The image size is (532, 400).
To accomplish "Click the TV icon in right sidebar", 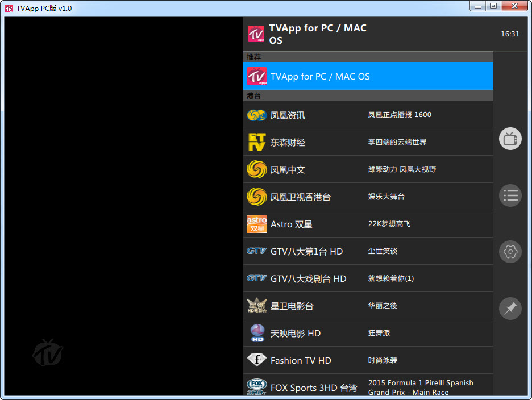I will pyautogui.click(x=510, y=139).
